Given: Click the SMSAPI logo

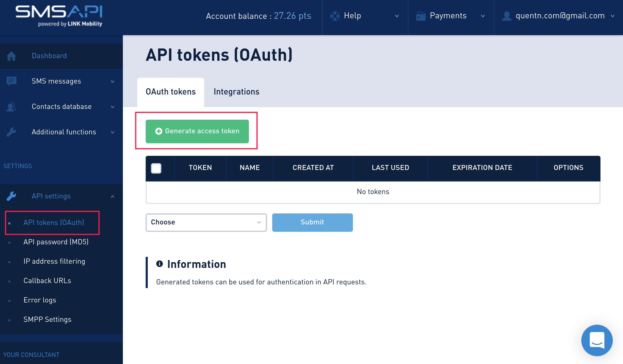Looking at the screenshot, I should pos(59,16).
